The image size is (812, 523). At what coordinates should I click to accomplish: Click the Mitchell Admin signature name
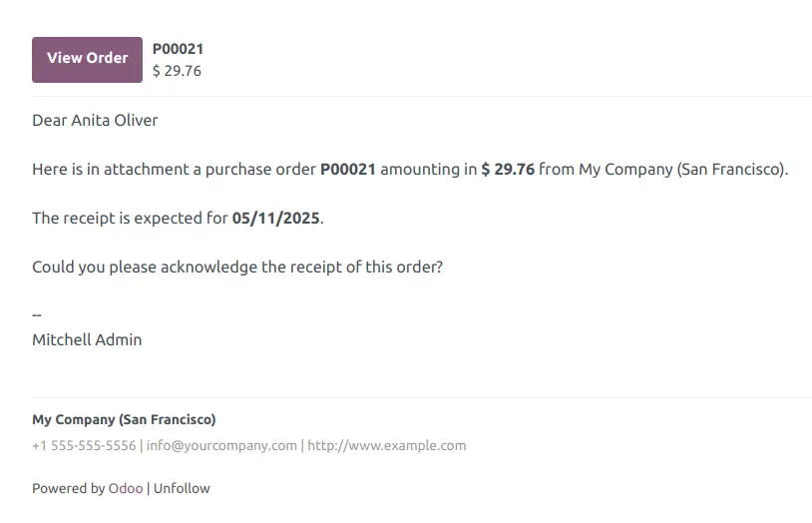tap(87, 339)
